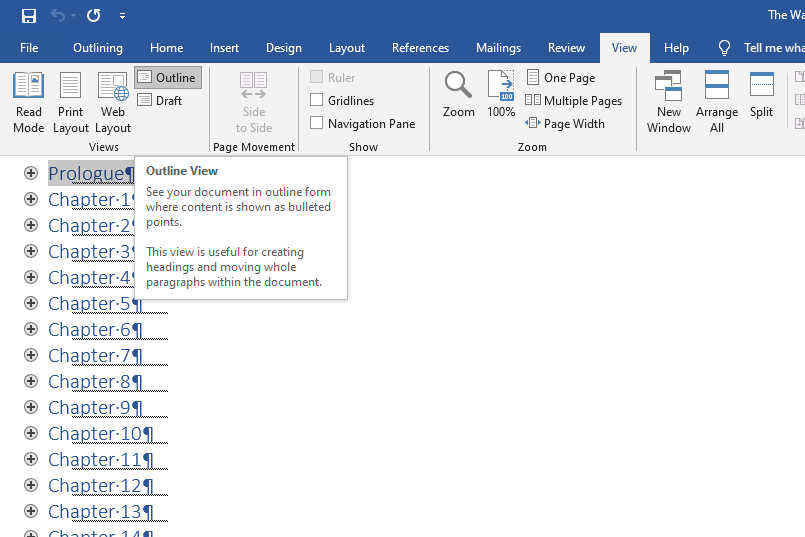
Task: Enable the Navigation Pane checkbox
Action: tap(317, 123)
